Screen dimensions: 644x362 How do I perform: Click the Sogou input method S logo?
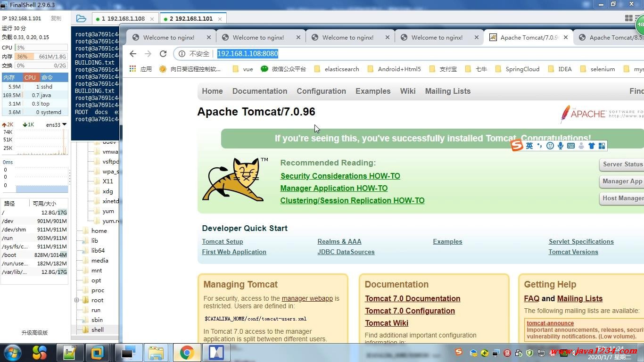pyautogui.click(x=517, y=146)
